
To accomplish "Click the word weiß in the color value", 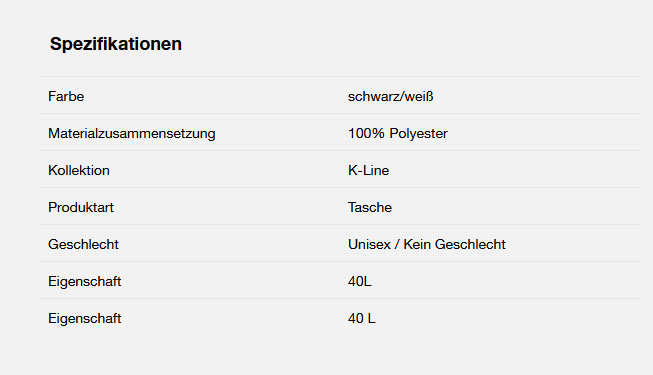I will pos(419,96).
